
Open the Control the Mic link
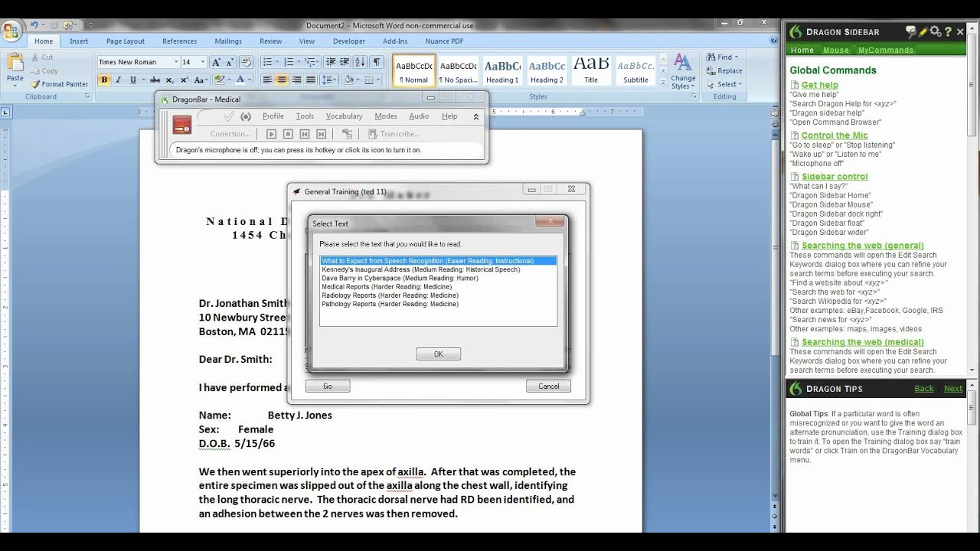pos(835,135)
